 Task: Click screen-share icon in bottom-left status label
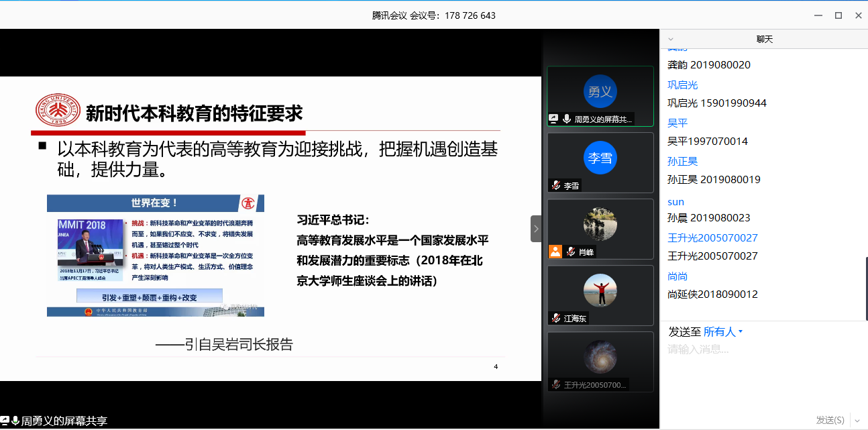5,421
